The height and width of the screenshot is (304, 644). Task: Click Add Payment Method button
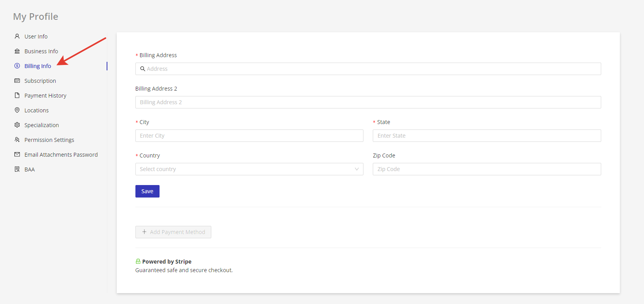coord(173,232)
